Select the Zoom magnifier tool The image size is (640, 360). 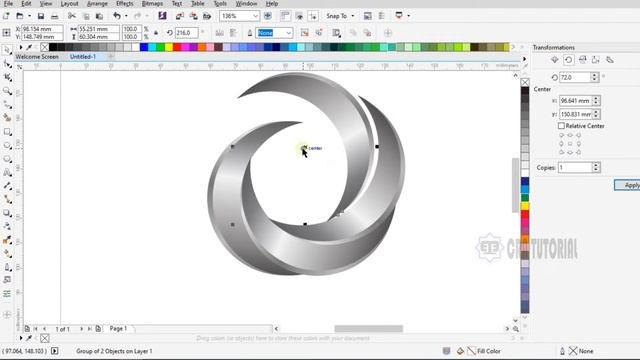pos(7,91)
